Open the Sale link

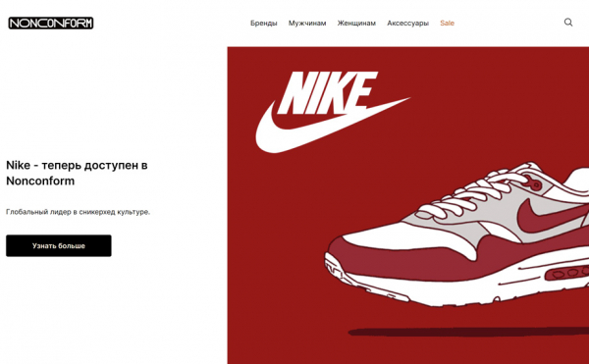(x=447, y=24)
